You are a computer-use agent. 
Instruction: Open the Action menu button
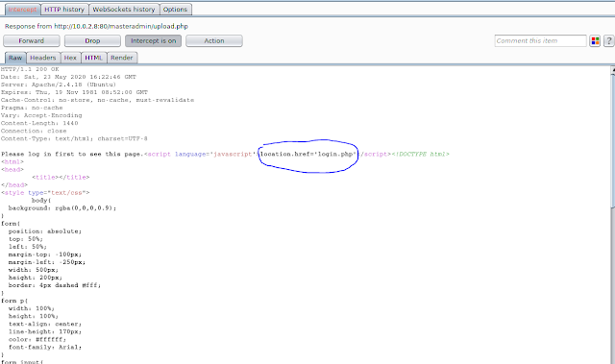point(214,40)
